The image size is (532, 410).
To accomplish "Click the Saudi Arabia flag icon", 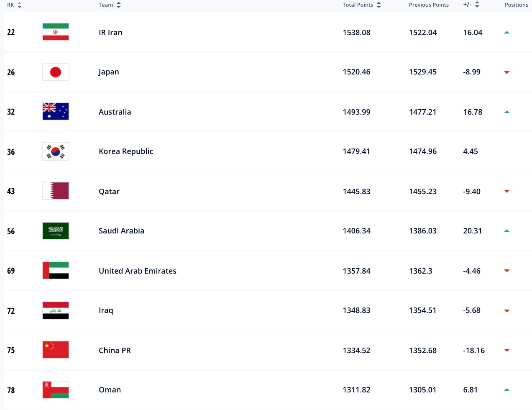I will (x=56, y=231).
